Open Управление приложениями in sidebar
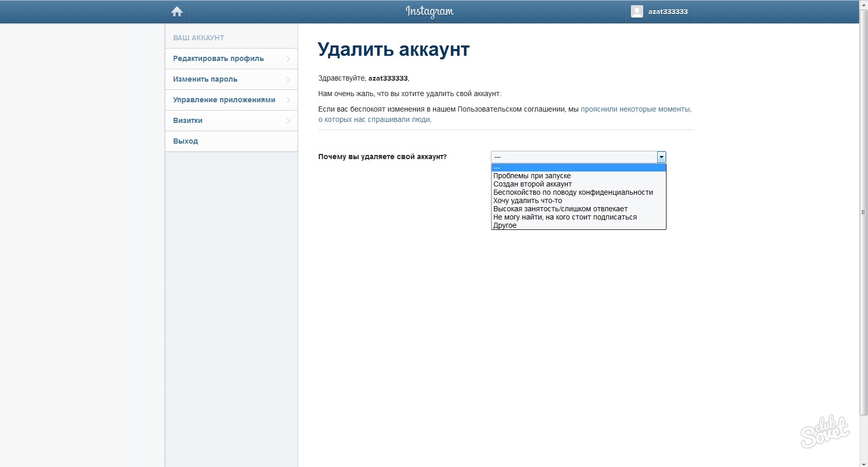 (x=231, y=100)
